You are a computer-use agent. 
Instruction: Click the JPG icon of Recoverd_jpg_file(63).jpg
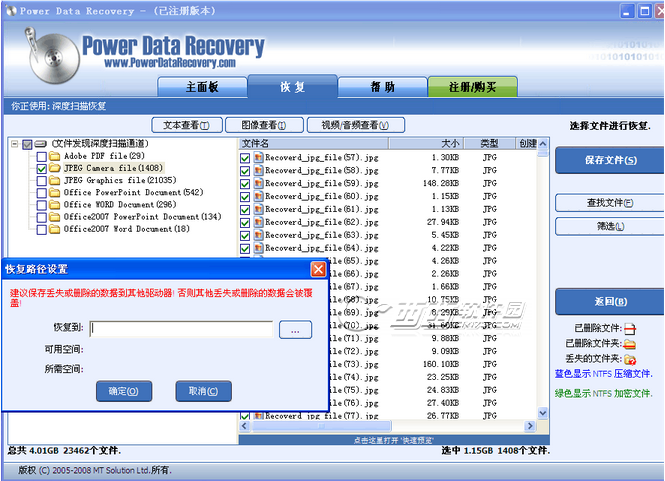point(258,235)
